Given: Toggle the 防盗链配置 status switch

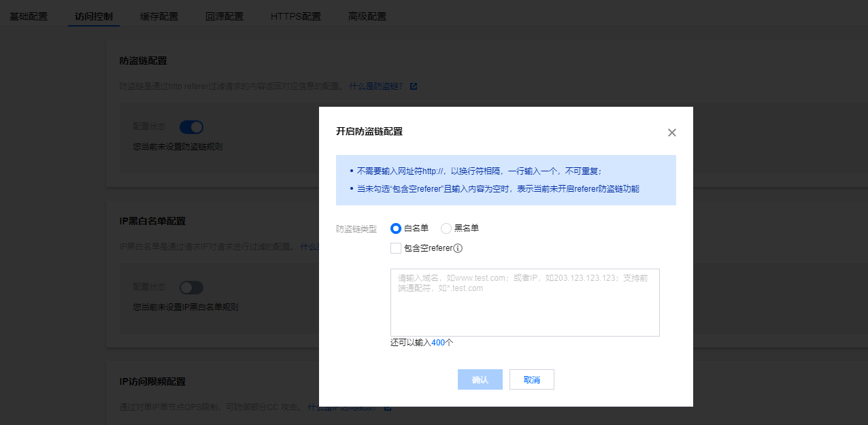Looking at the screenshot, I should click(191, 127).
